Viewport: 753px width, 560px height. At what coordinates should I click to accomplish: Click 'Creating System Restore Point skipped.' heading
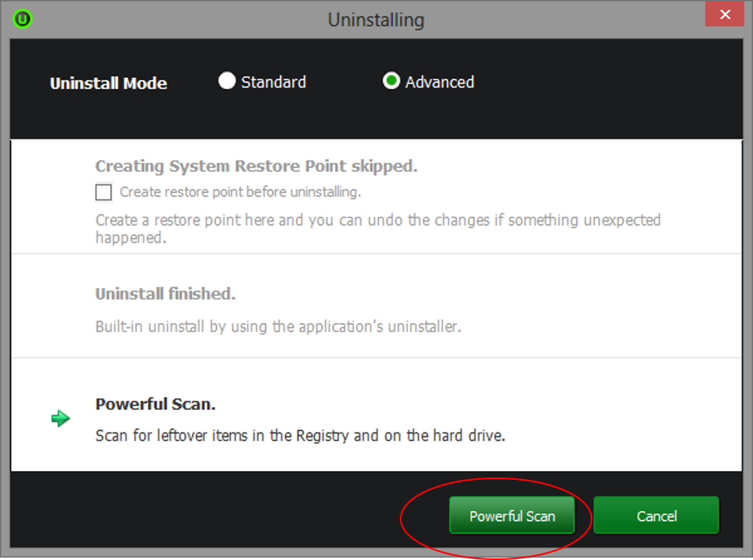256,166
